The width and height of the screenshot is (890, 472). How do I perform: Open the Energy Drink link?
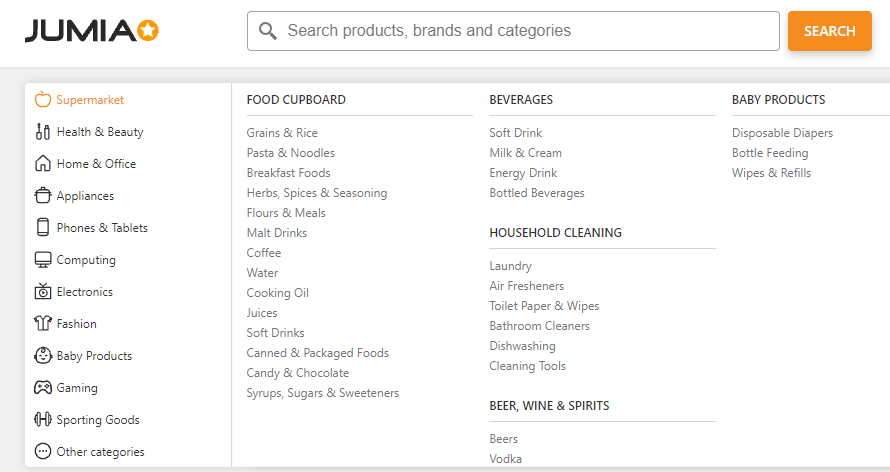[523, 173]
